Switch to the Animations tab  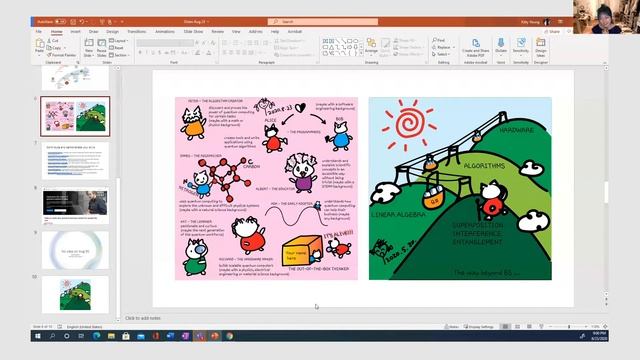(x=164, y=31)
